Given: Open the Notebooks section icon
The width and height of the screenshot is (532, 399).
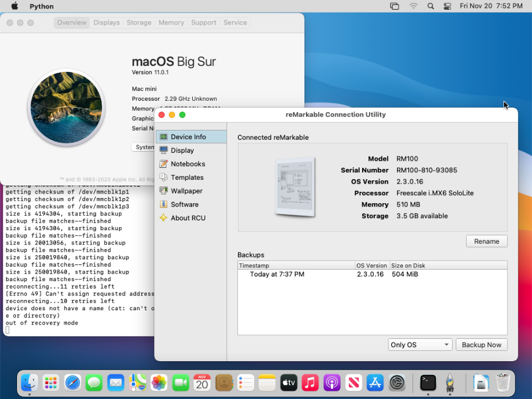Looking at the screenshot, I should click(x=164, y=164).
